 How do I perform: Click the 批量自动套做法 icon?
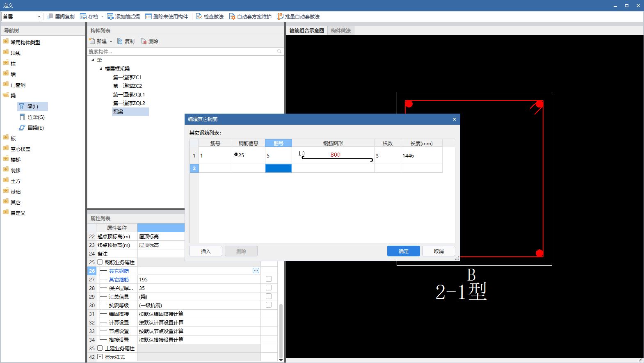click(280, 16)
